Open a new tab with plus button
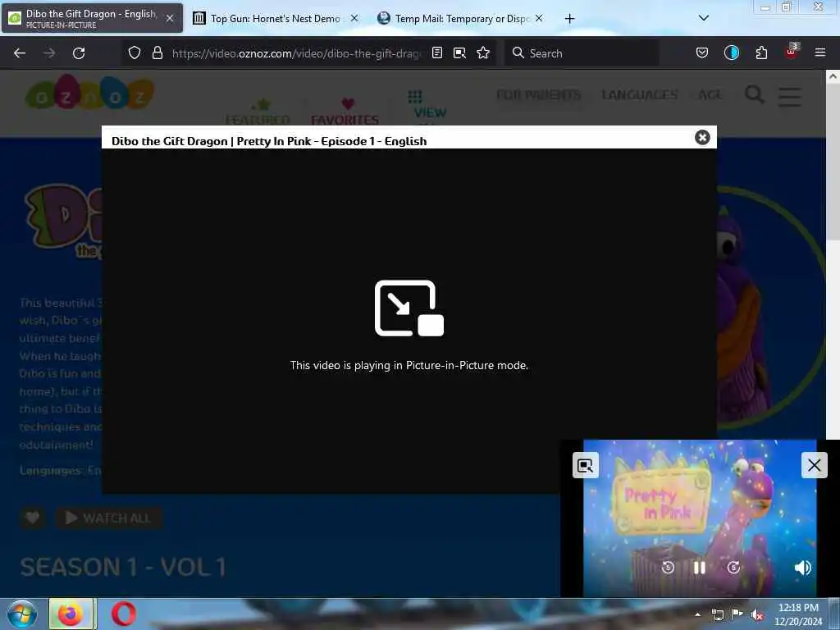This screenshot has width=840, height=630. (569, 19)
